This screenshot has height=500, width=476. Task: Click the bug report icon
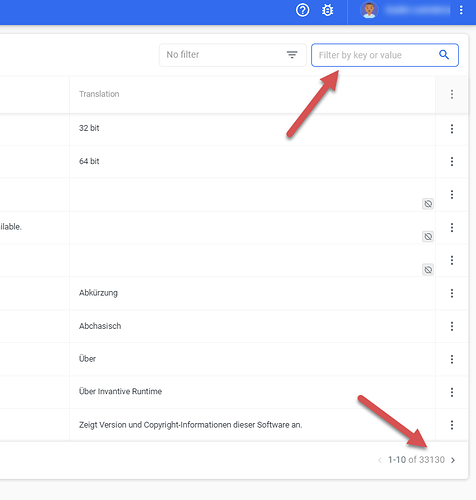click(327, 11)
